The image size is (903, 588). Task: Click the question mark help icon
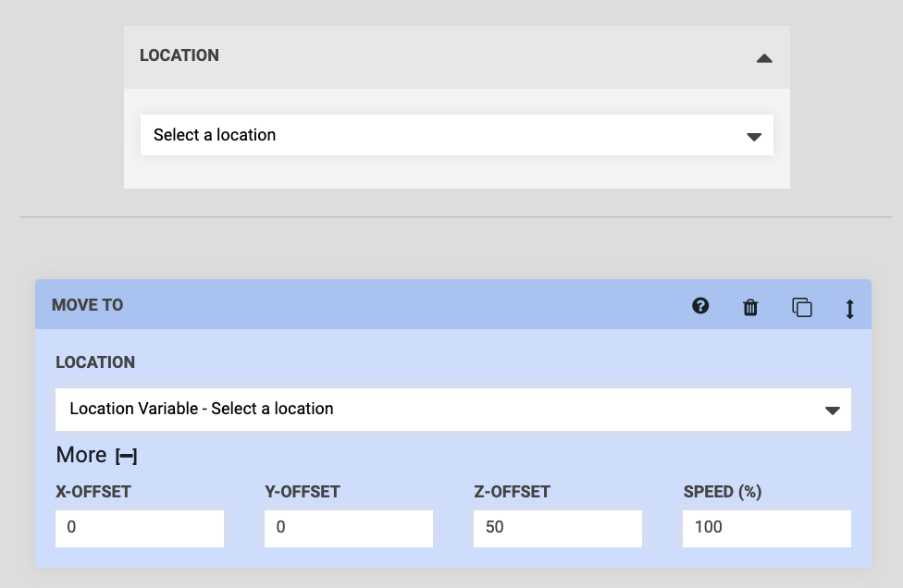[x=700, y=306]
